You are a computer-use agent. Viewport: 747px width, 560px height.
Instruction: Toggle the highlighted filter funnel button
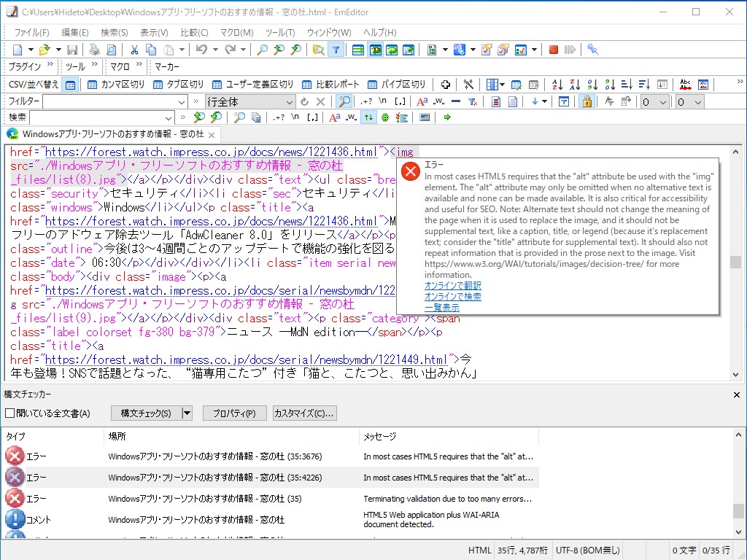[336, 50]
